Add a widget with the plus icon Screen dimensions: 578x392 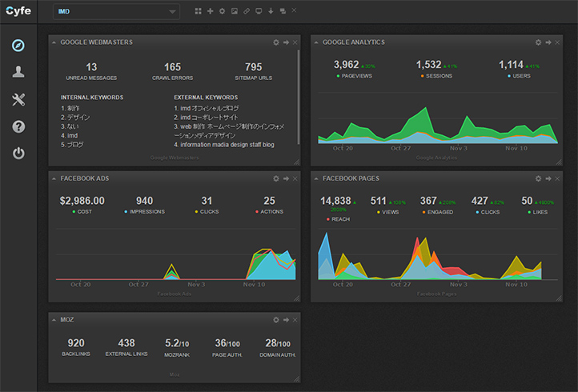[x=210, y=11]
